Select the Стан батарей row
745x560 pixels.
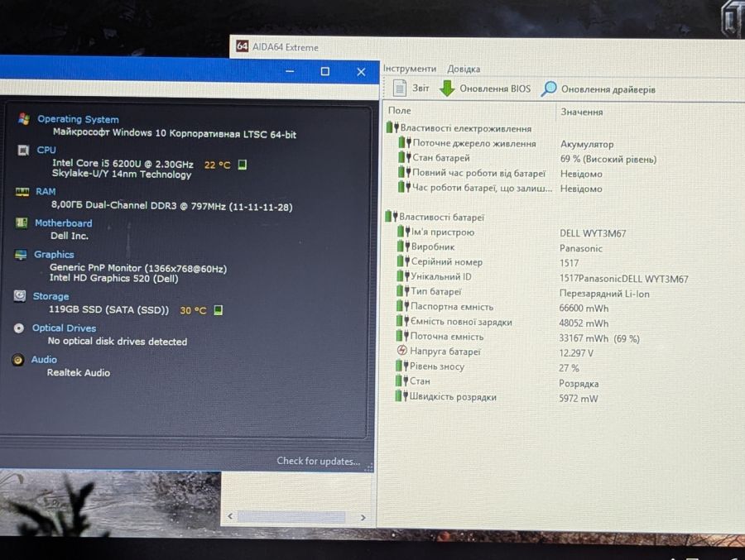[x=527, y=158]
